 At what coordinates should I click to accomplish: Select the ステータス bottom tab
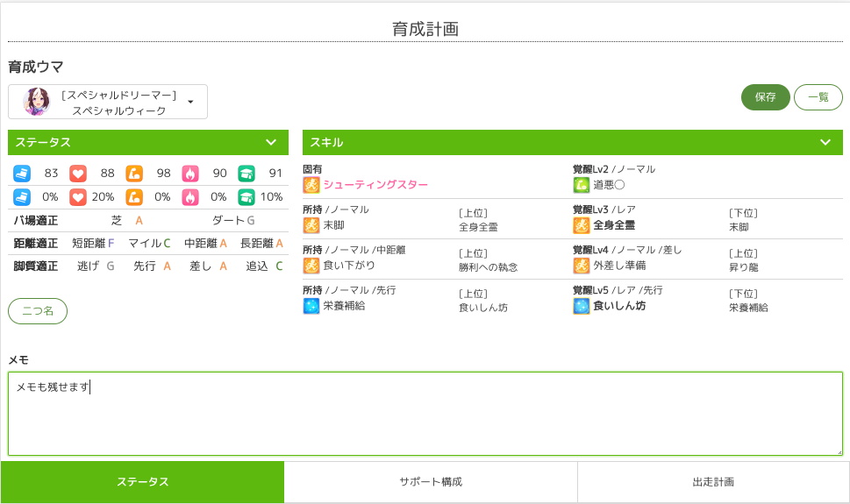click(142, 482)
